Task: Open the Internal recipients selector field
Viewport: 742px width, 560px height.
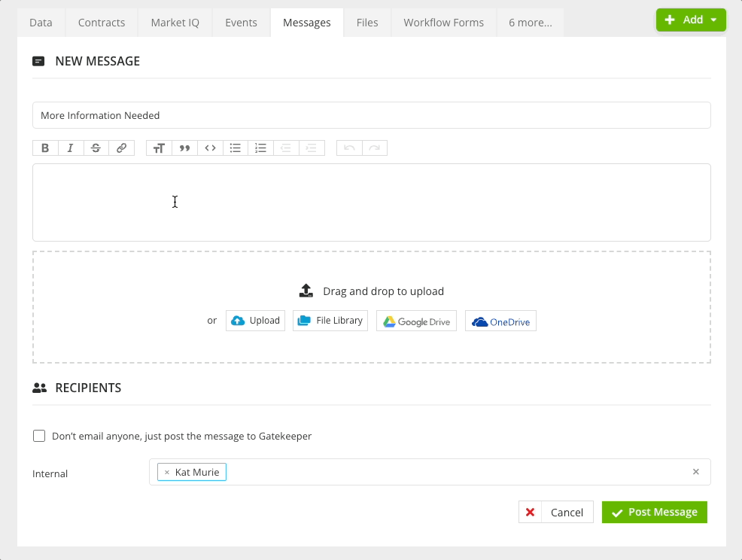Action: [x=452, y=472]
